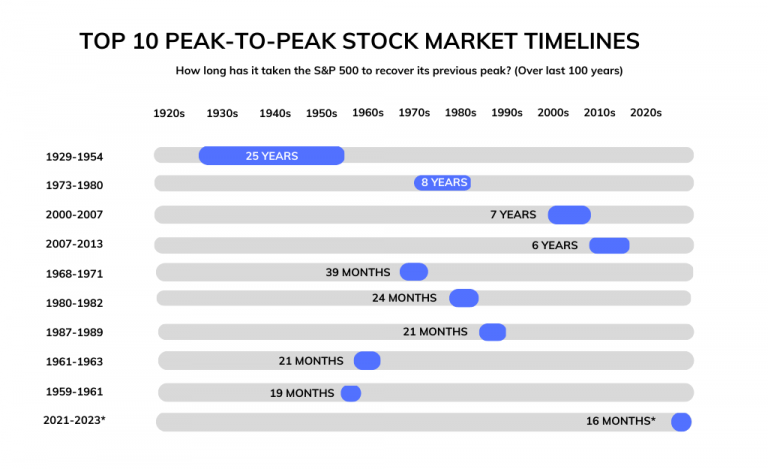Screen dimensions: 768x469
Task: Click the blue marker in 1987-1989 row
Action: click(x=492, y=332)
